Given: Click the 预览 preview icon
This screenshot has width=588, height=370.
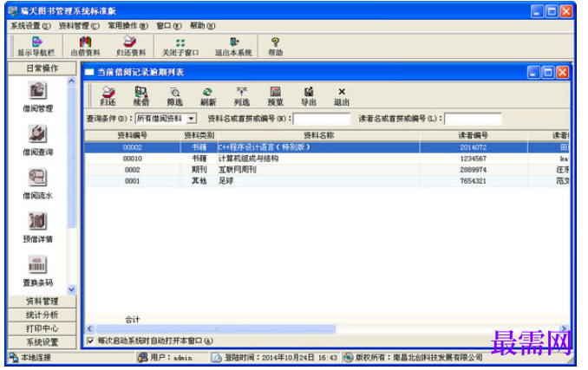Looking at the screenshot, I should point(275,92).
